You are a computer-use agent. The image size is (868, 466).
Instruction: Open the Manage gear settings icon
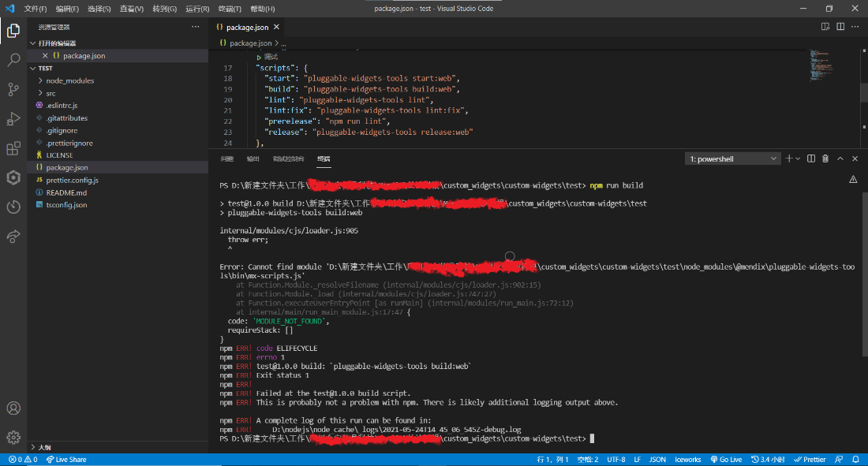click(x=13, y=438)
